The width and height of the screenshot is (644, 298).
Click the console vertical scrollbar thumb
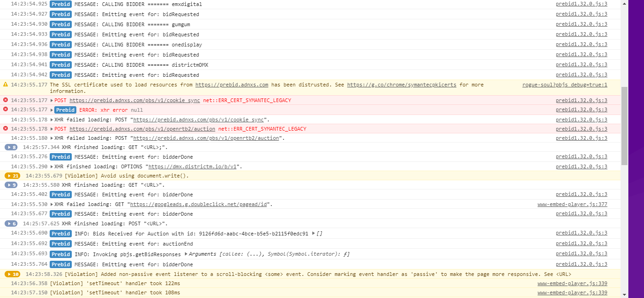[624, 126]
